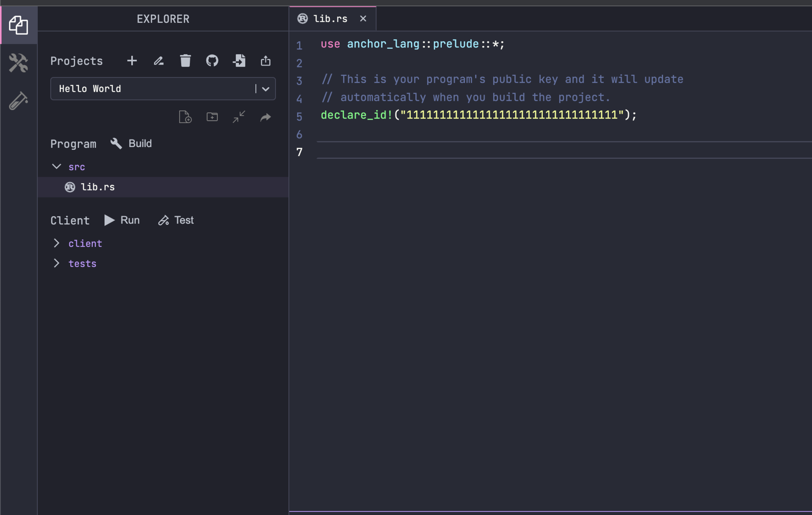Click line number 5 in gutter

[x=299, y=117]
